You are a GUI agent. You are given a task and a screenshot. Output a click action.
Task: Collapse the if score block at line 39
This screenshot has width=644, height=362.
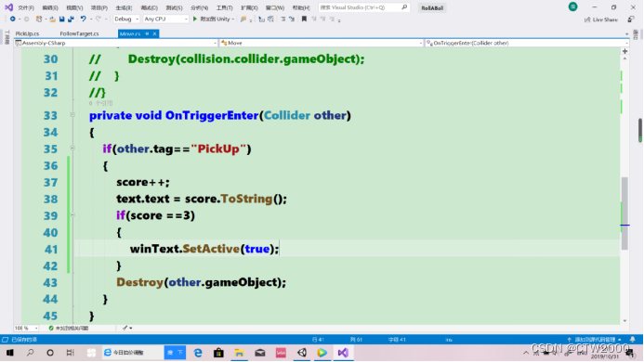pos(72,214)
